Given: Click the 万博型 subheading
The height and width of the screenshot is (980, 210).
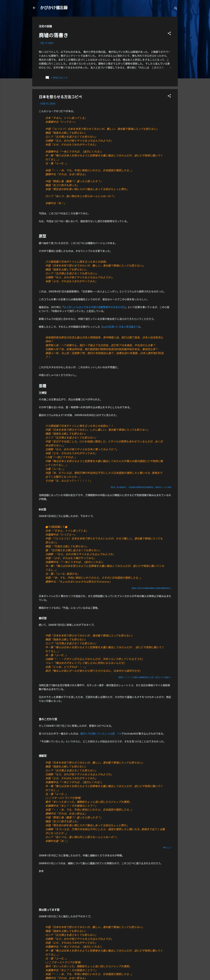Looking at the screenshot, I should (x=43, y=393).
